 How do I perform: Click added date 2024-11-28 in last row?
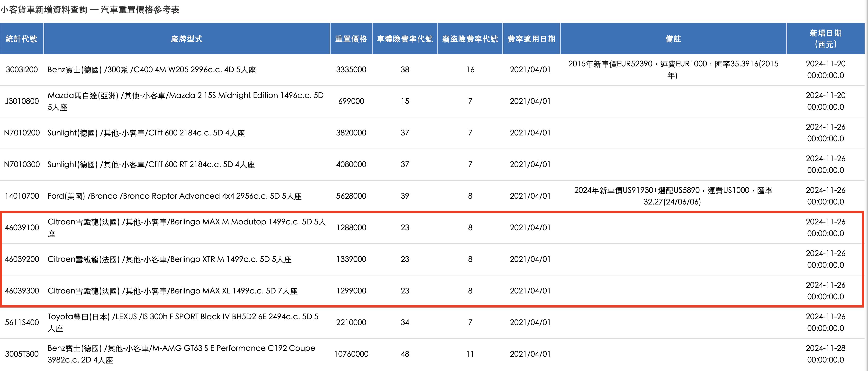click(x=825, y=354)
